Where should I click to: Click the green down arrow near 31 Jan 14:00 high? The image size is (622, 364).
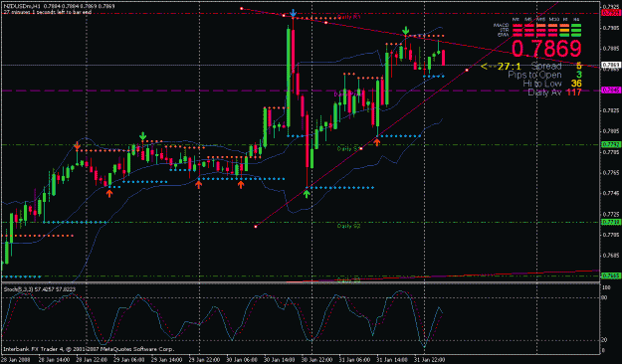pos(405,31)
